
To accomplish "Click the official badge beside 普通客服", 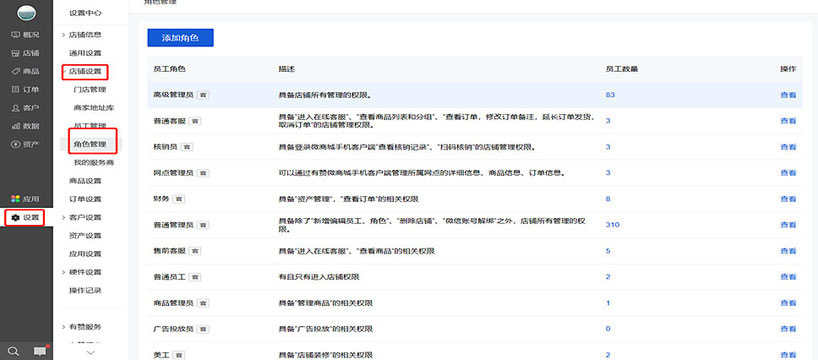I will [x=195, y=121].
